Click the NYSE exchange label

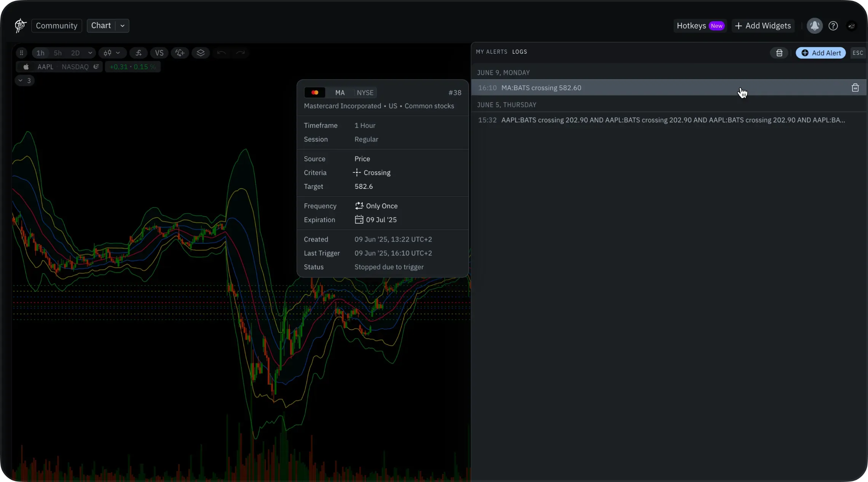365,93
